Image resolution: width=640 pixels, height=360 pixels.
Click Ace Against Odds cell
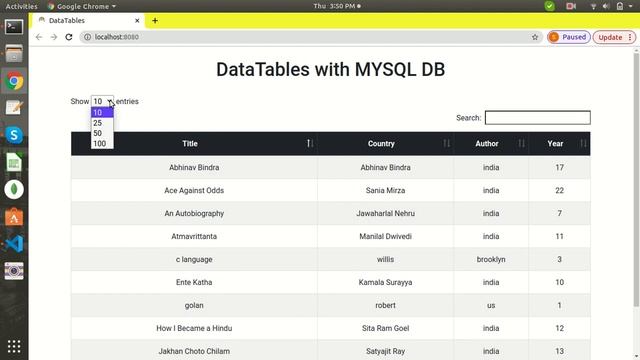194,190
